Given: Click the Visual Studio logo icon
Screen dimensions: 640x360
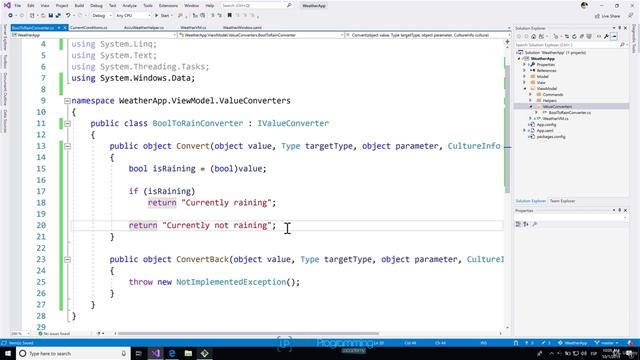Looking at the screenshot, I should pos(7,5).
